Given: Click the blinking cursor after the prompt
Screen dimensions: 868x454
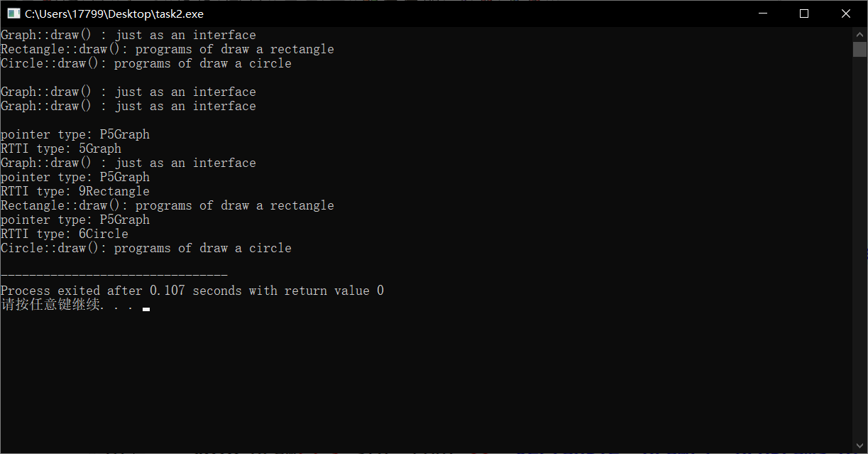Looking at the screenshot, I should click(146, 309).
